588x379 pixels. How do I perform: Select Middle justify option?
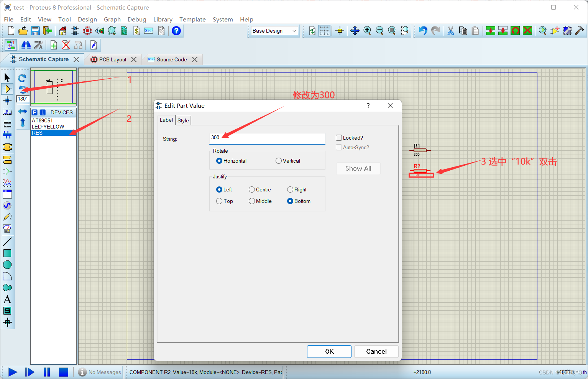click(x=252, y=201)
